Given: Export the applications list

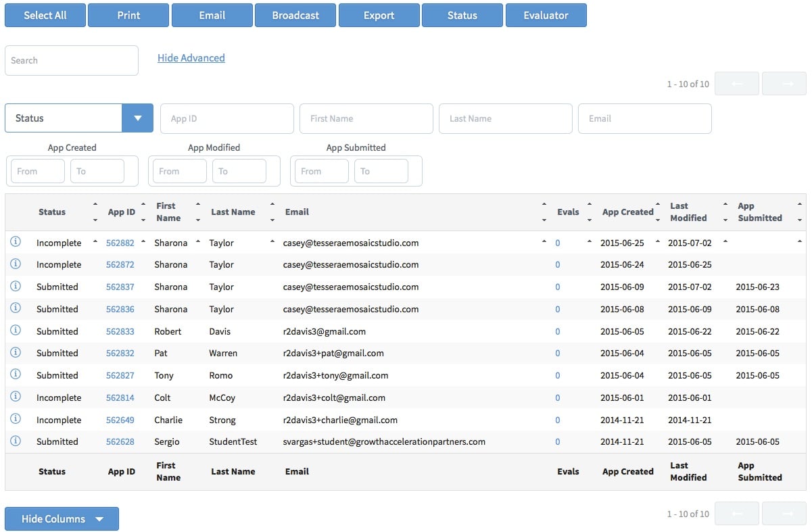Looking at the screenshot, I should tap(379, 15).
